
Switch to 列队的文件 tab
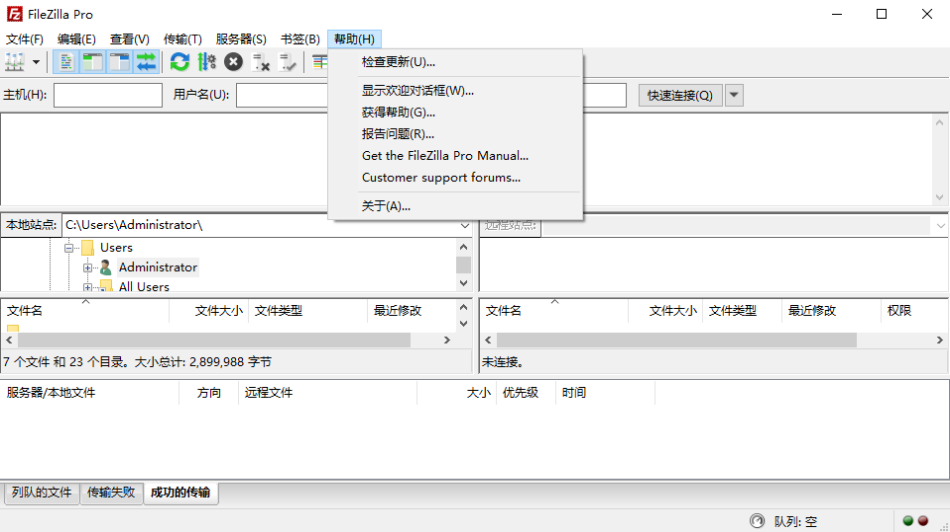42,492
